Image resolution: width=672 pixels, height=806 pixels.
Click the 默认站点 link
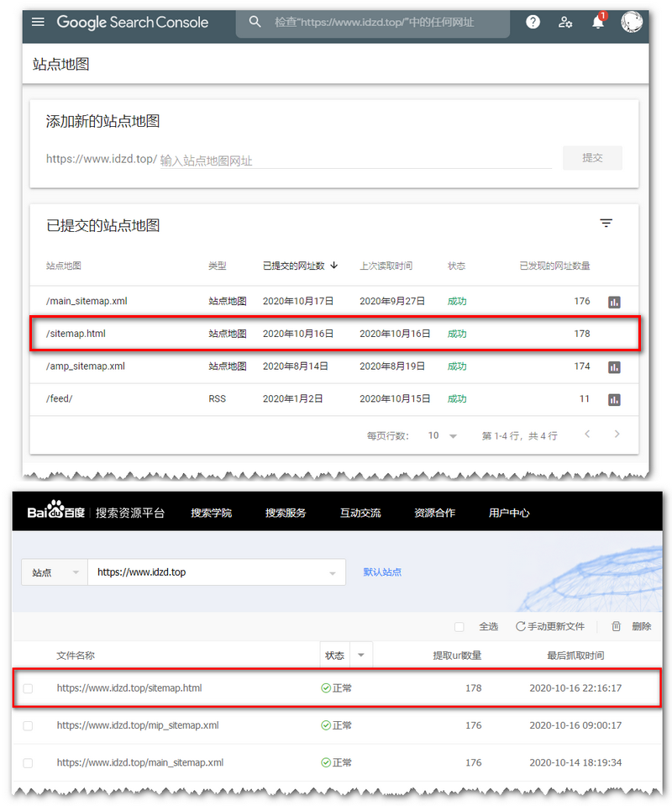click(382, 572)
